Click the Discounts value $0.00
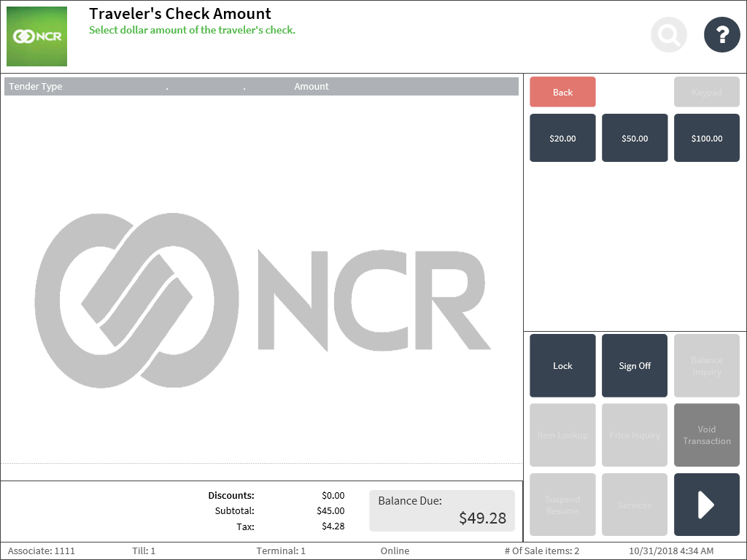747x560 pixels. (x=333, y=496)
